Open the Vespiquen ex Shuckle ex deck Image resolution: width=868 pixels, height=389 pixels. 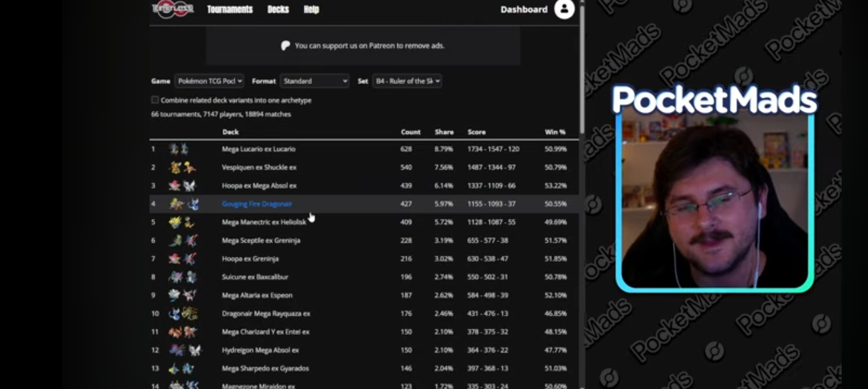click(x=259, y=167)
